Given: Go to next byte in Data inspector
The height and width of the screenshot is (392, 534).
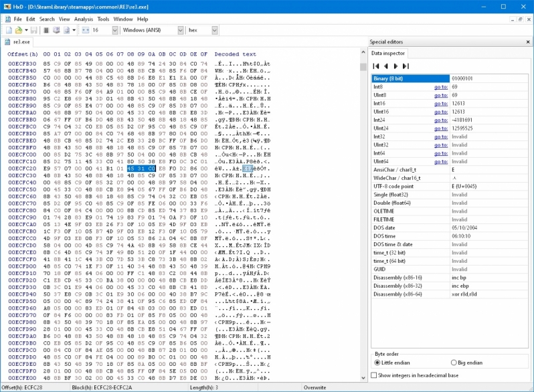Looking at the screenshot, I should pos(395,66).
